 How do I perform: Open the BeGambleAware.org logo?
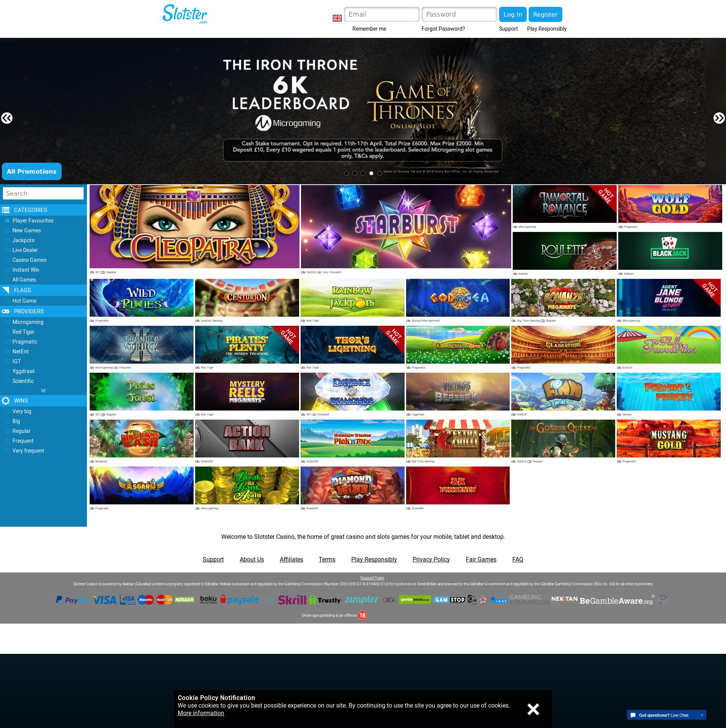point(616,600)
